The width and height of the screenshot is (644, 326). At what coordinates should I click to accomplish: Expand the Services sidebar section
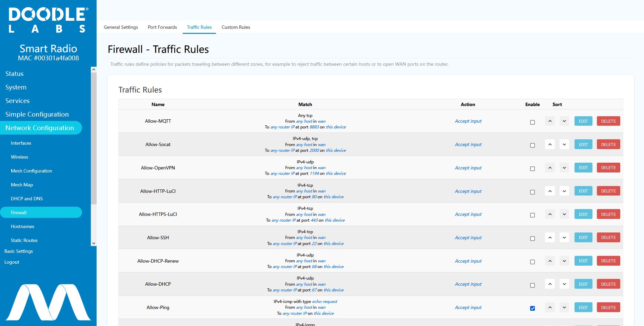pyautogui.click(x=18, y=101)
